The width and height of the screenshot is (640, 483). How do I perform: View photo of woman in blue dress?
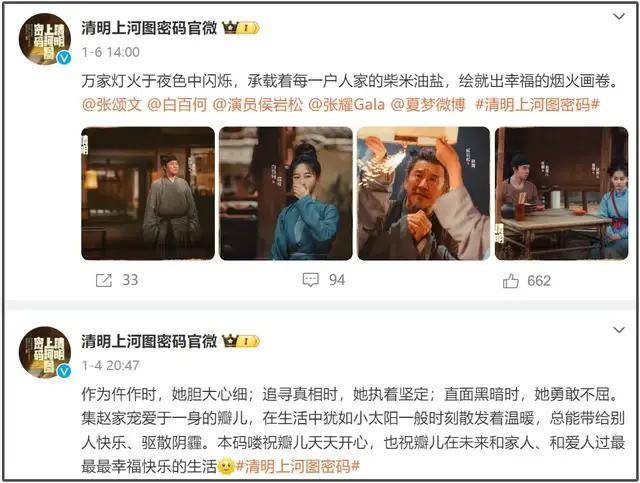point(286,194)
